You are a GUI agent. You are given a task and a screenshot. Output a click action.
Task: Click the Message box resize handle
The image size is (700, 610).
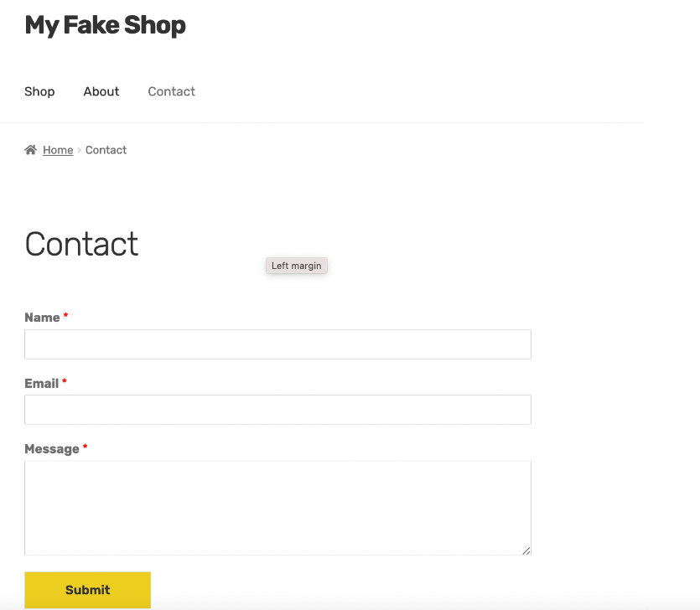(526, 551)
